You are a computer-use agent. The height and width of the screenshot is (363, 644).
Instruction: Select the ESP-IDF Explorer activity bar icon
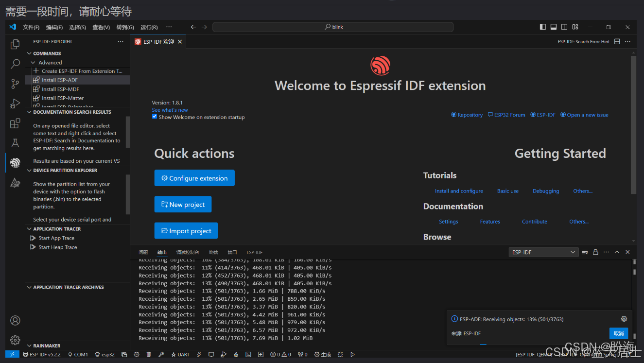(x=15, y=163)
